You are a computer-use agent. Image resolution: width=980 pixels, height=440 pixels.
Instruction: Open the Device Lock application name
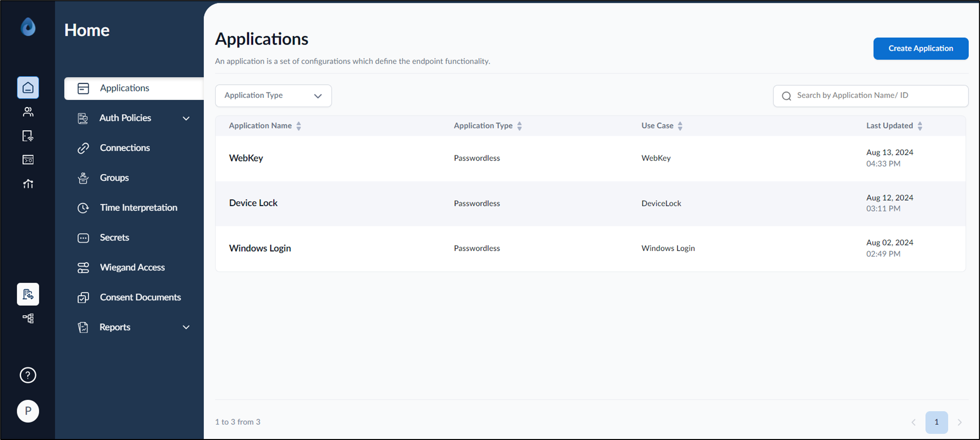click(253, 203)
